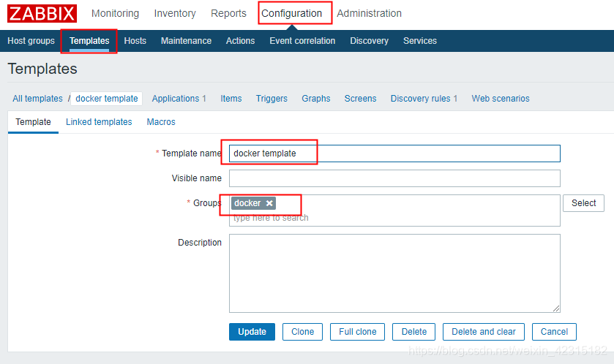
Task: Go to Templates submenu
Action: click(89, 41)
